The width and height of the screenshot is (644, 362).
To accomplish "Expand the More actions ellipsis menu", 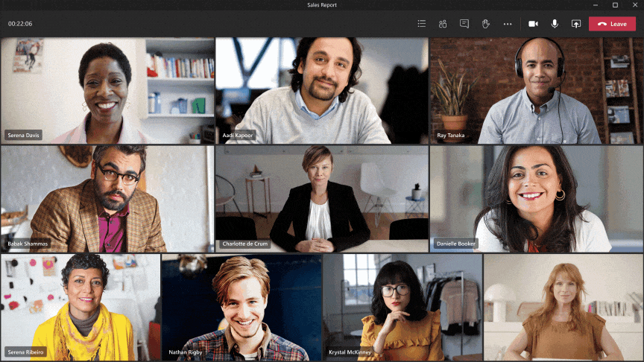I will click(508, 24).
